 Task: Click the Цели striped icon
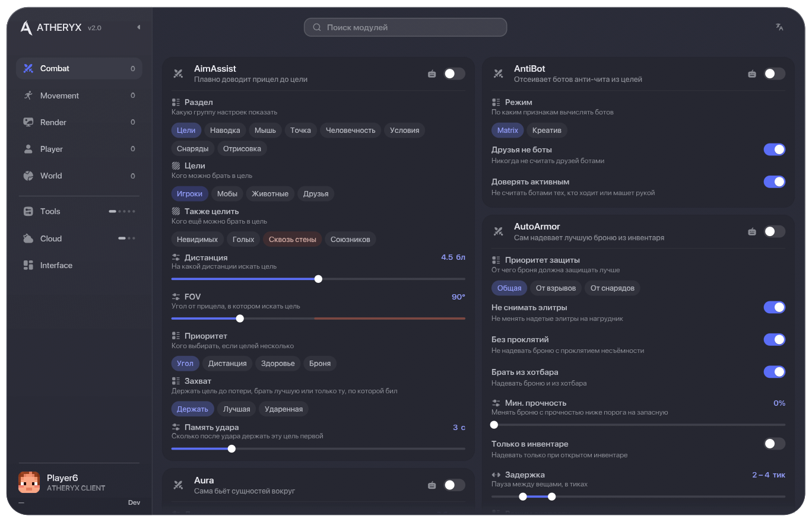click(176, 166)
